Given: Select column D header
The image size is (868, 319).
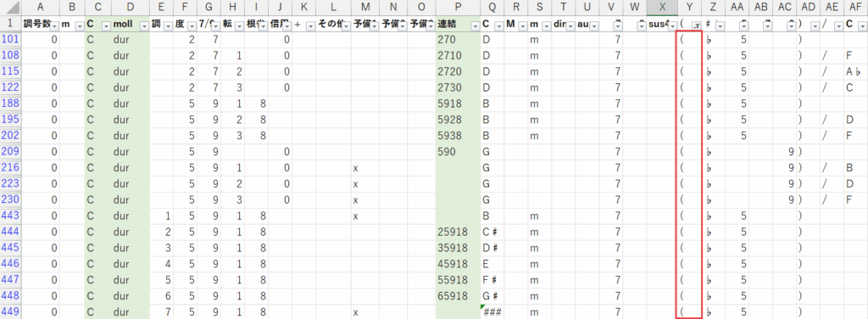Looking at the screenshot, I should point(130,7).
